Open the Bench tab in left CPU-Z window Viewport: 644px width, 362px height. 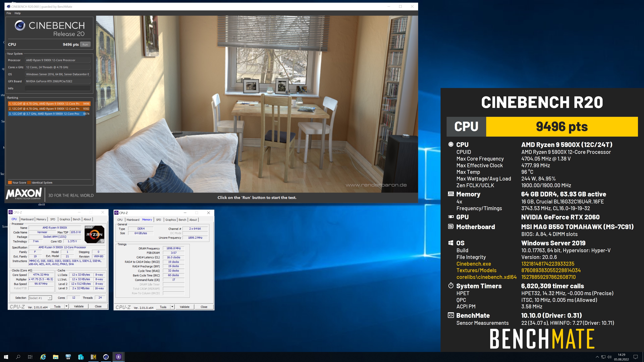point(76,219)
